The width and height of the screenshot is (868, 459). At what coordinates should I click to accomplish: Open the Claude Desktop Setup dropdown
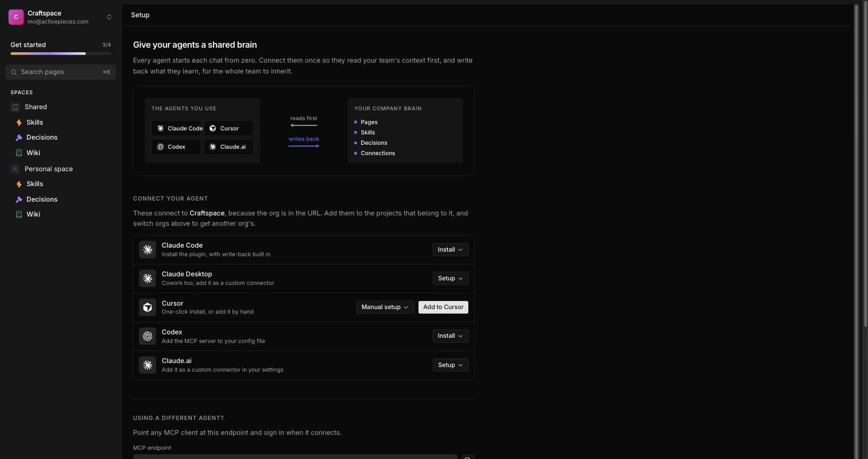451,278
